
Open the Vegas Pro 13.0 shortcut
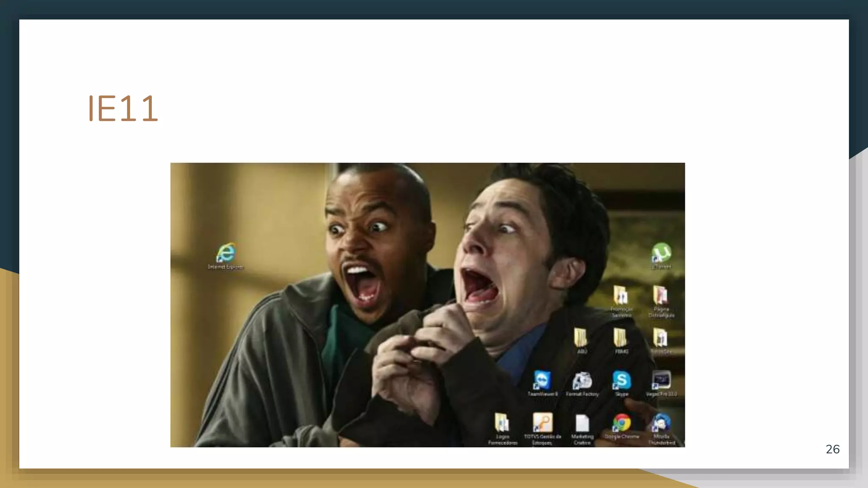[661, 380]
